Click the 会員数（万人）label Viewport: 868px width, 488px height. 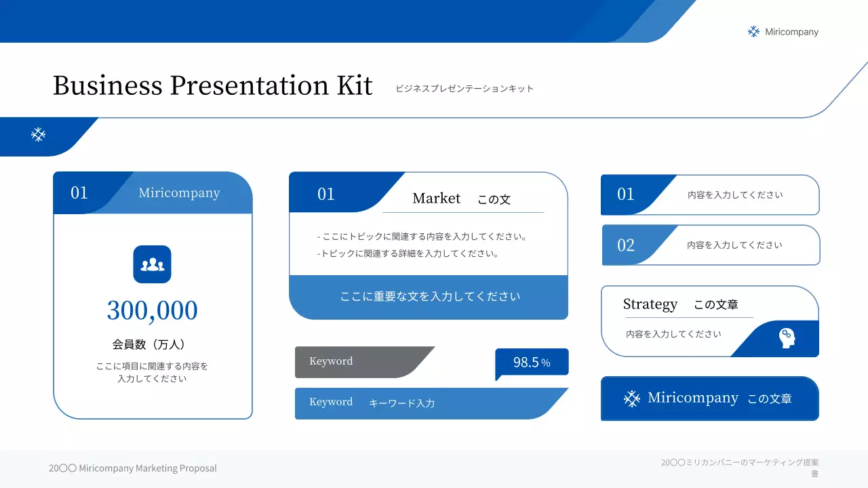[x=149, y=344]
